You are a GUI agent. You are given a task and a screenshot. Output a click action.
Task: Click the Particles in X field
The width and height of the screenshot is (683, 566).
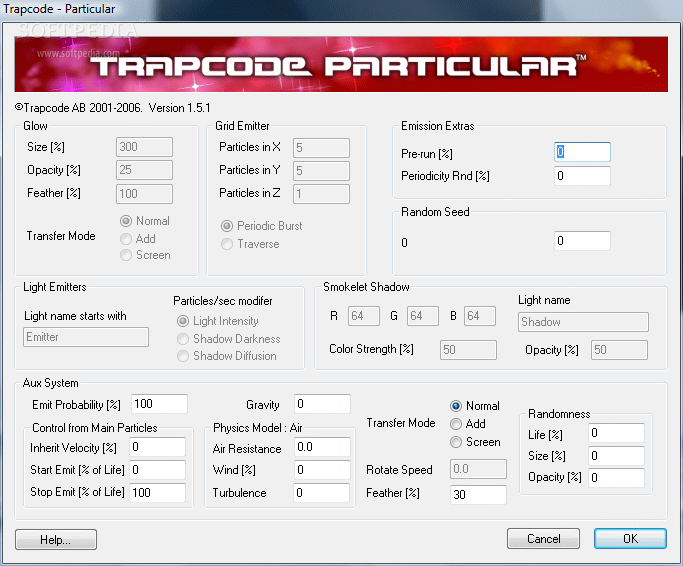tap(321, 148)
